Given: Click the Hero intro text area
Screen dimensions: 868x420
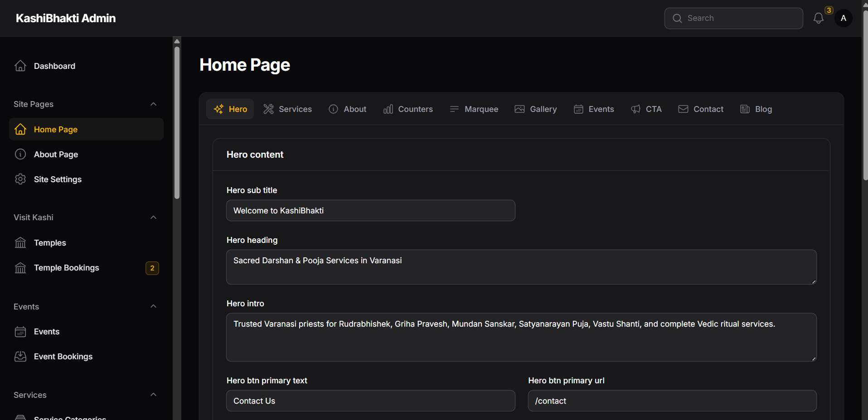Looking at the screenshot, I should pos(521,338).
